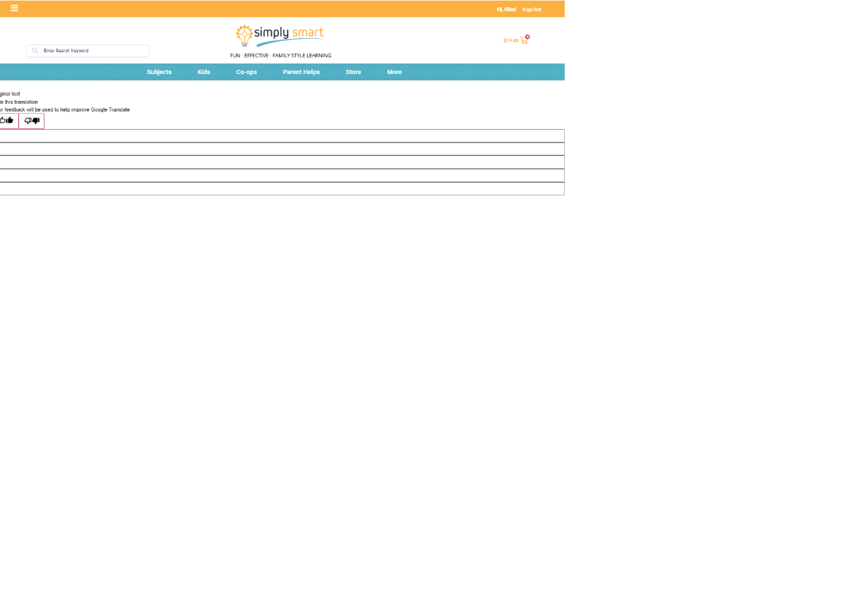Click the thumbs up feedback button
847x616 pixels.
click(x=7, y=121)
